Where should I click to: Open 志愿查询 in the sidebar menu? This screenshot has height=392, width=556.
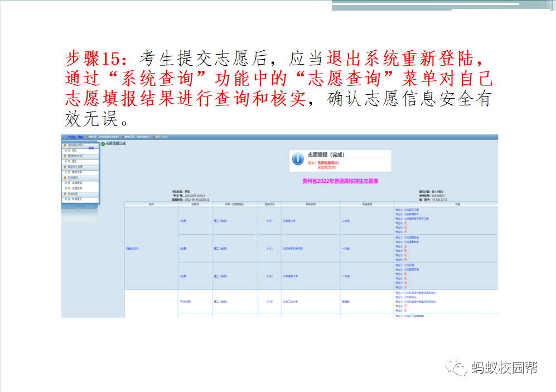pos(77,188)
